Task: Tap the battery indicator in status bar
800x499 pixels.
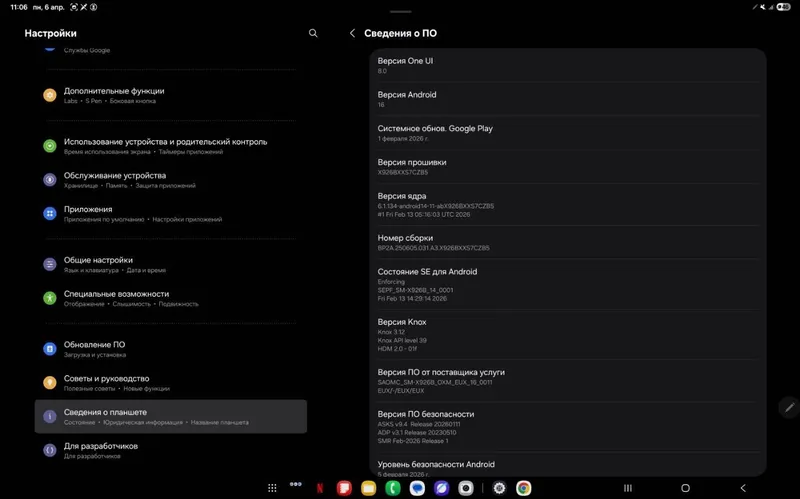Action: (783, 7)
